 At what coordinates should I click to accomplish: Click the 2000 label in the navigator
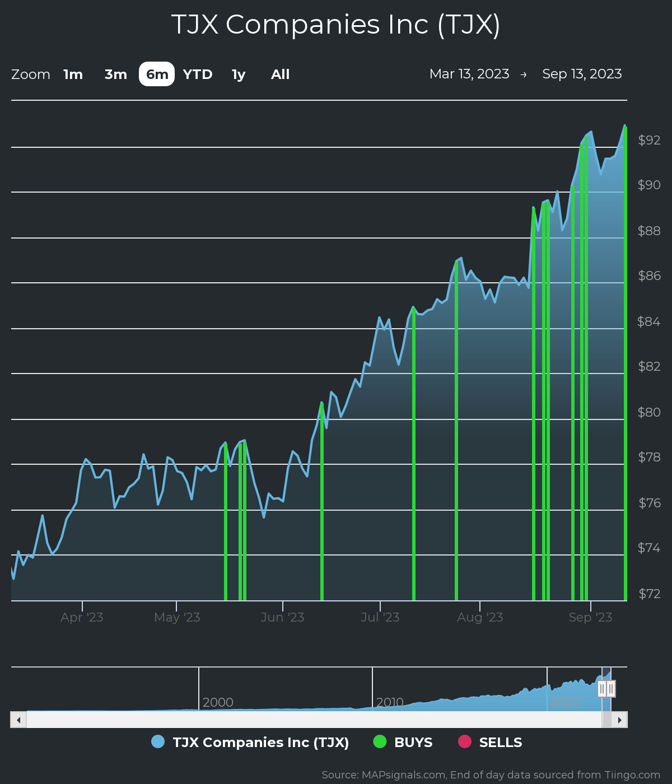pyautogui.click(x=218, y=702)
